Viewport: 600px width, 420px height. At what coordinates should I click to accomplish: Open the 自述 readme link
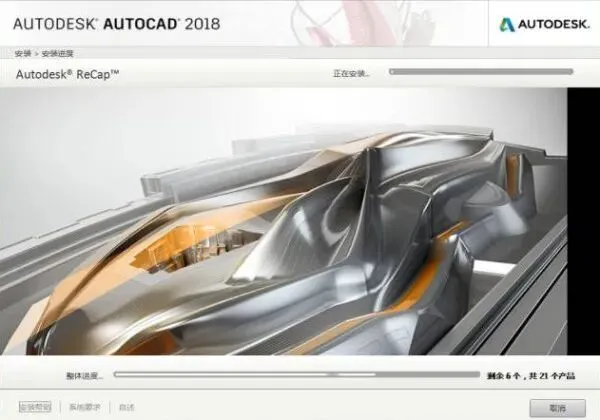coord(126,407)
